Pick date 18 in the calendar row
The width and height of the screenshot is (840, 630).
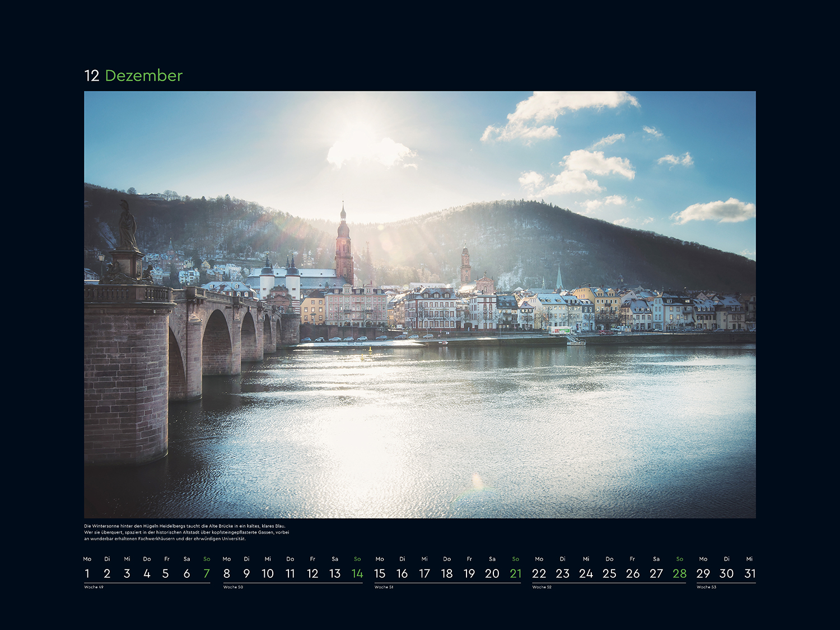click(x=447, y=573)
